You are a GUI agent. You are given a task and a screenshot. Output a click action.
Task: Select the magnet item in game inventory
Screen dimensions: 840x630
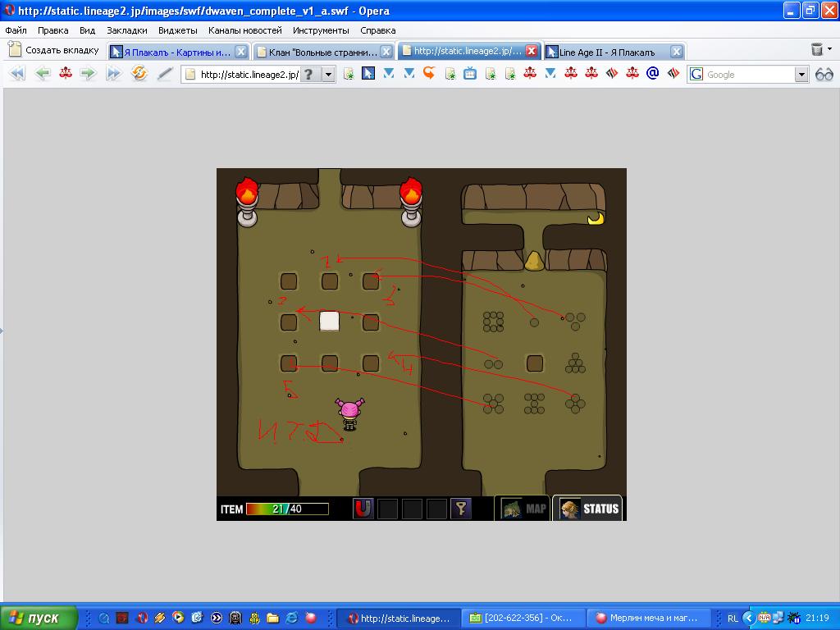(x=363, y=509)
